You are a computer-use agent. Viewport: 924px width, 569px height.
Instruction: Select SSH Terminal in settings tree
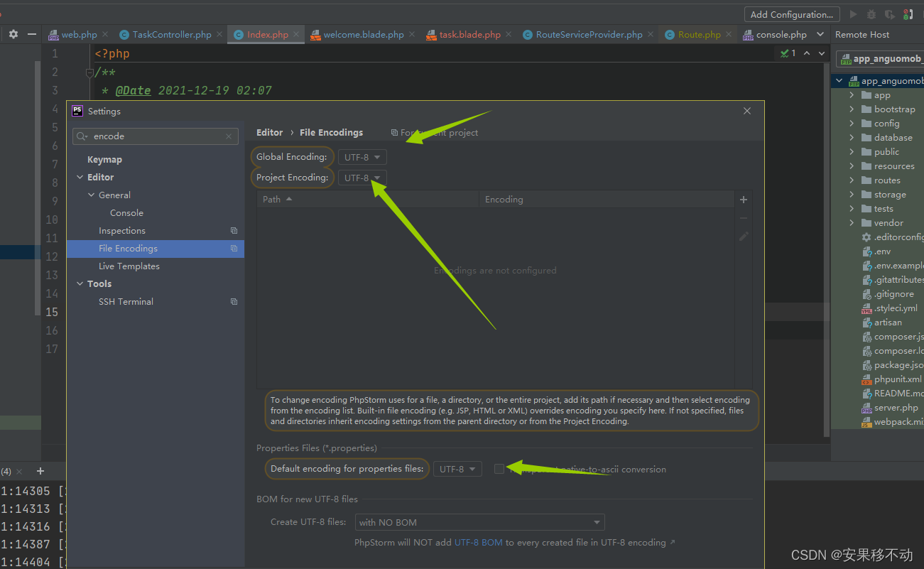click(x=126, y=302)
